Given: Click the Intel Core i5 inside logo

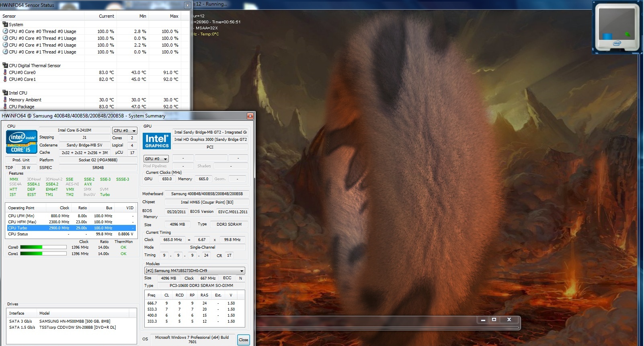Looking at the screenshot, I should (x=22, y=142).
